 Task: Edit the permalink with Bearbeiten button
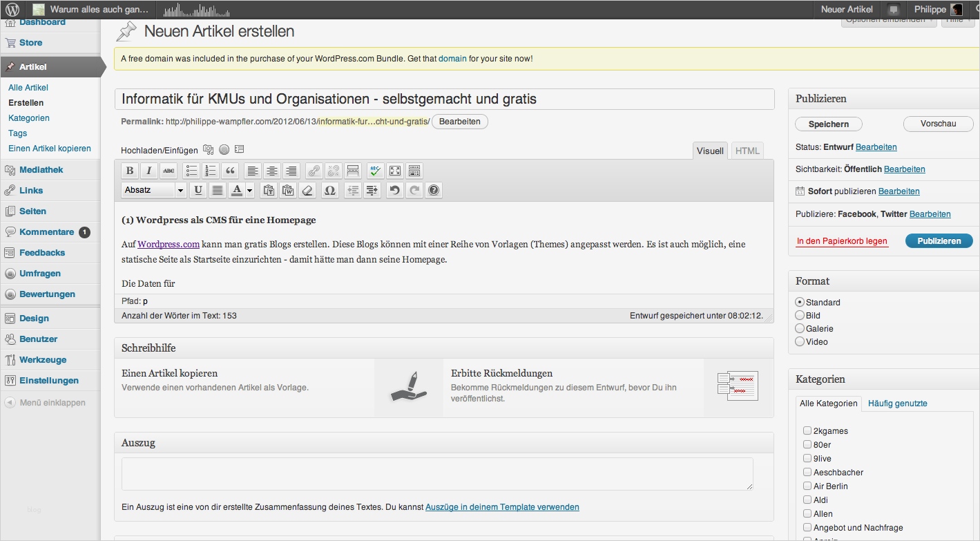(460, 122)
